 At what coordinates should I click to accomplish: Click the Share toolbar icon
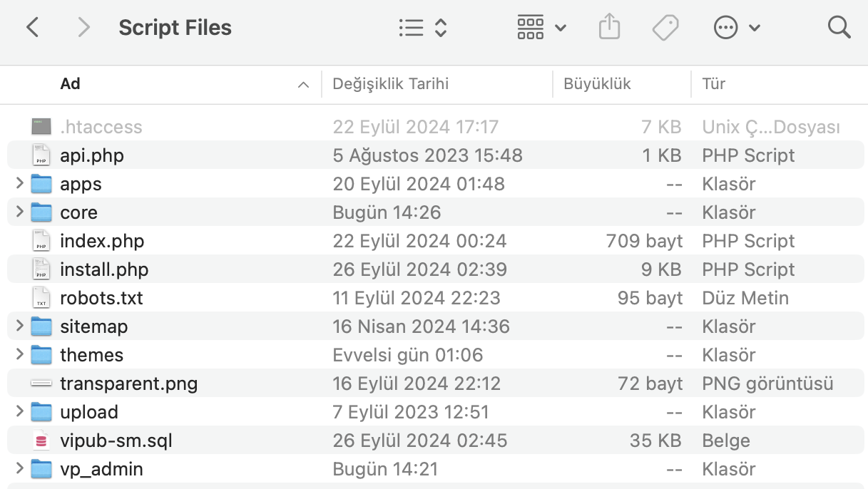609,28
